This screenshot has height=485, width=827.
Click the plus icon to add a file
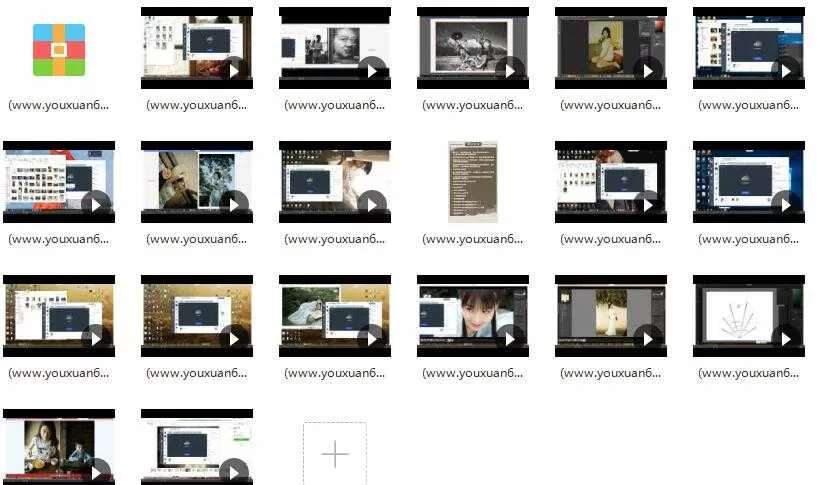pos(335,454)
